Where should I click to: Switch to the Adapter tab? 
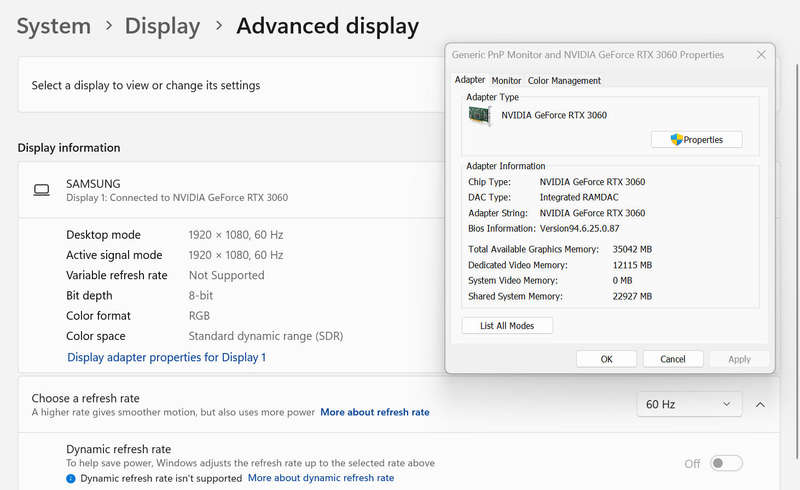click(x=470, y=80)
